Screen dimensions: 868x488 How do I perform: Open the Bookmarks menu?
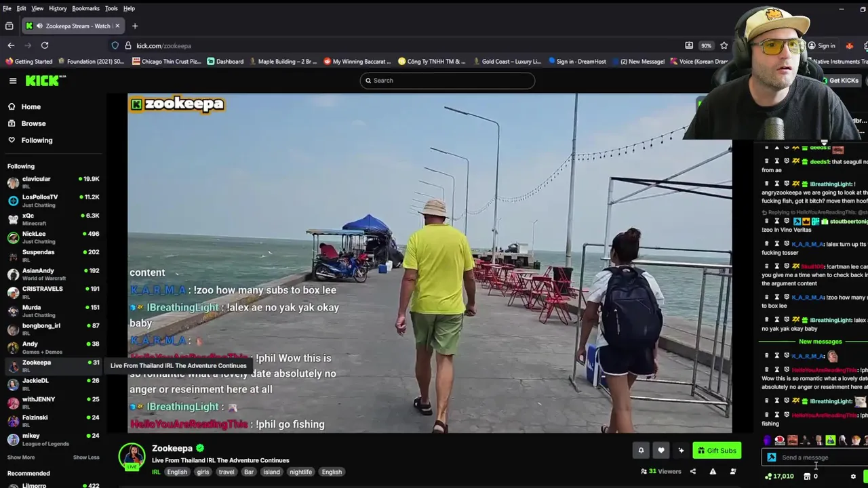[85, 8]
